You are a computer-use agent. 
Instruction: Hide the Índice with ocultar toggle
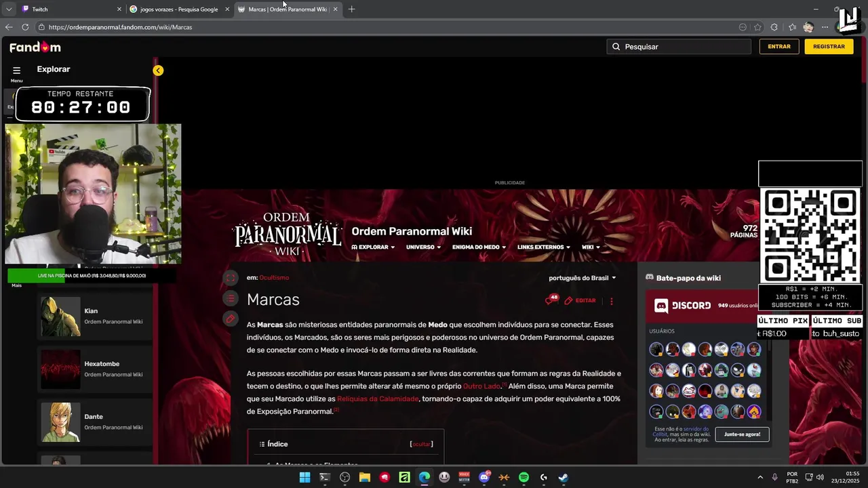[421, 444]
